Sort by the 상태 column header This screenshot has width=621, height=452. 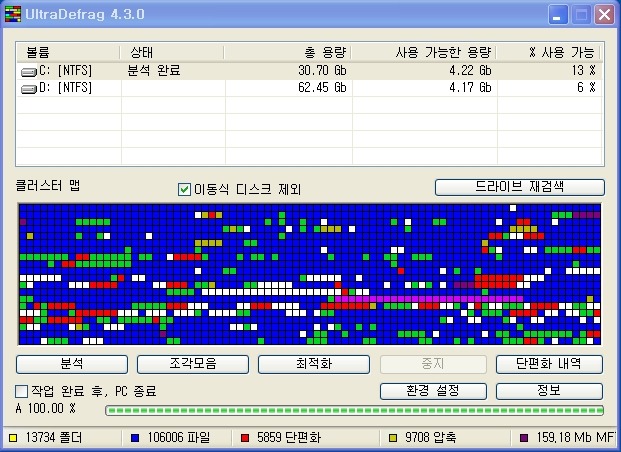pos(172,52)
